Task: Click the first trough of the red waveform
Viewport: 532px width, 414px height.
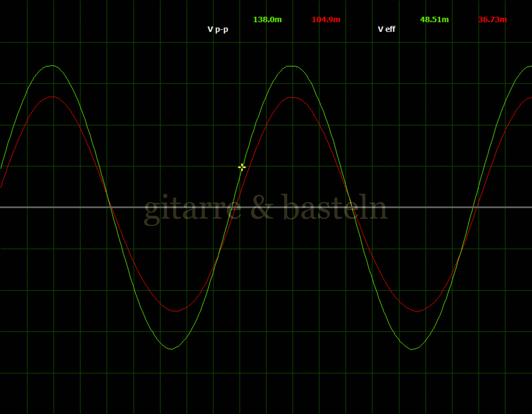Action: tap(175, 310)
